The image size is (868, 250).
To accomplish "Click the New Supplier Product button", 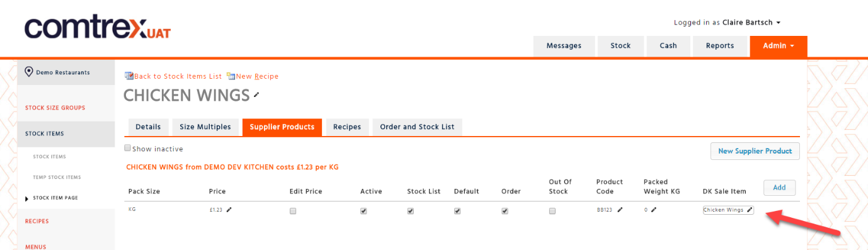I will point(755,151).
